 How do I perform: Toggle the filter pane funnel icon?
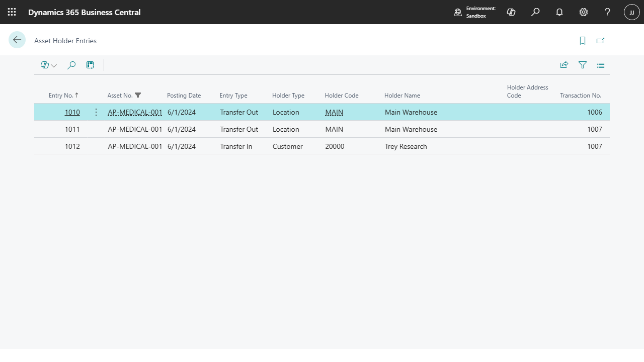point(583,65)
